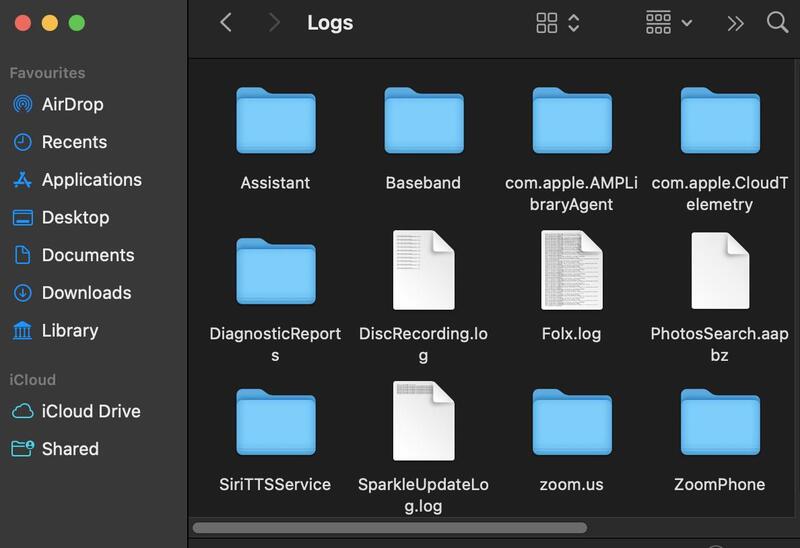Click the back navigation arrow
This screenshot has width=800, height=548.
[226, 22]
